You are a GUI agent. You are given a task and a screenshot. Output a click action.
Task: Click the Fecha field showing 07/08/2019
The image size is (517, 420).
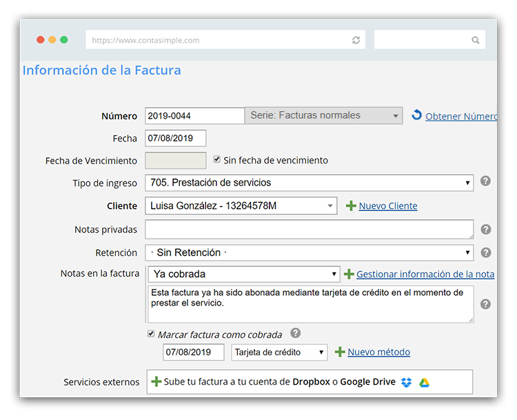[176, 138]
